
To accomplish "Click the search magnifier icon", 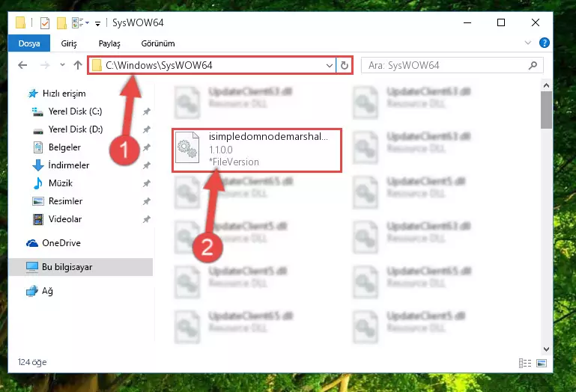I will [533, 65].
